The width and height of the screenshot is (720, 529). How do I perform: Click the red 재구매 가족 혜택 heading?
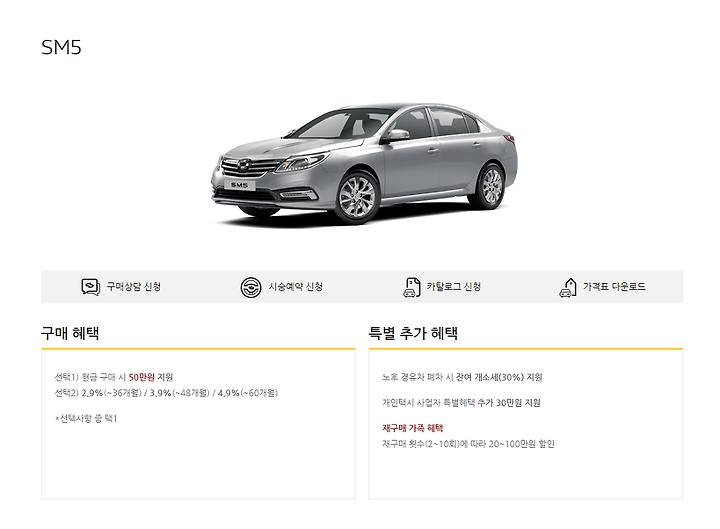click(x=412, y=428)
